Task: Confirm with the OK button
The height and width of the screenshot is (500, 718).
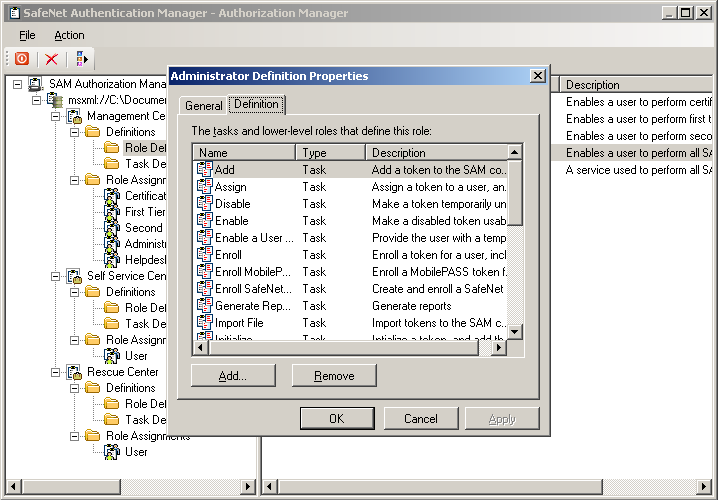Action: [337, 418]
